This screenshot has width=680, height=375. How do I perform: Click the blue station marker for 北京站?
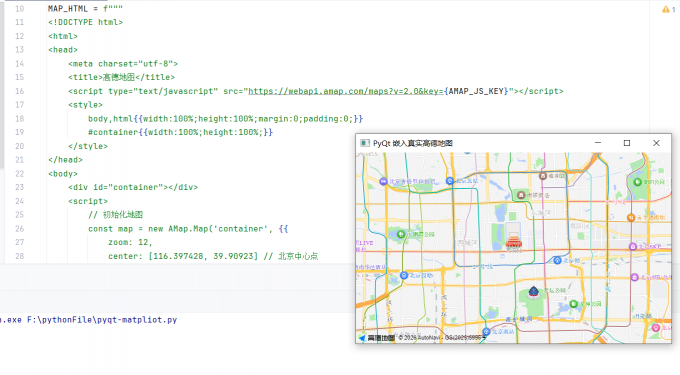[x=558, y=261]
